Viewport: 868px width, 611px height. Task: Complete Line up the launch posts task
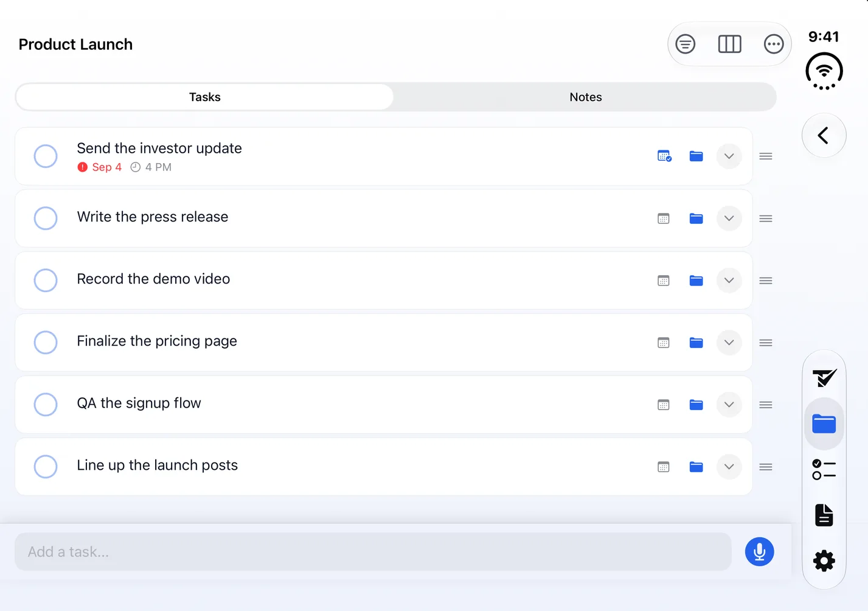(x=46, y=467)
